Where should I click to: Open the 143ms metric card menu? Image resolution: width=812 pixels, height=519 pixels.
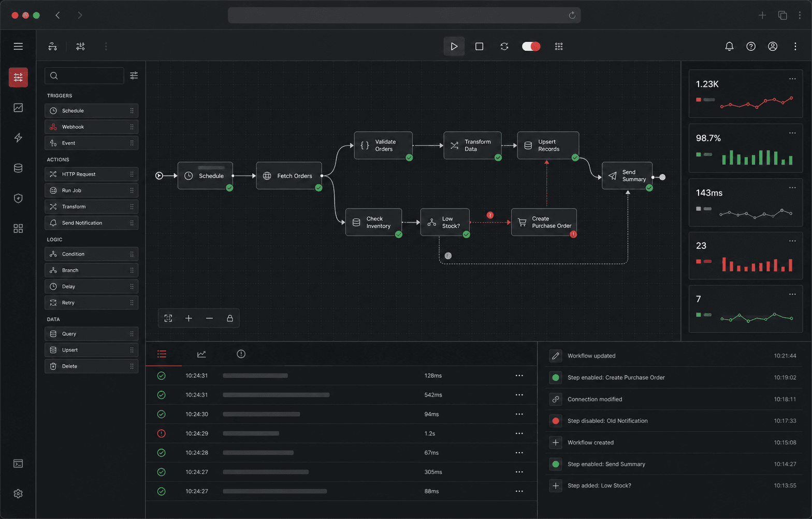[x=792, y=188]
